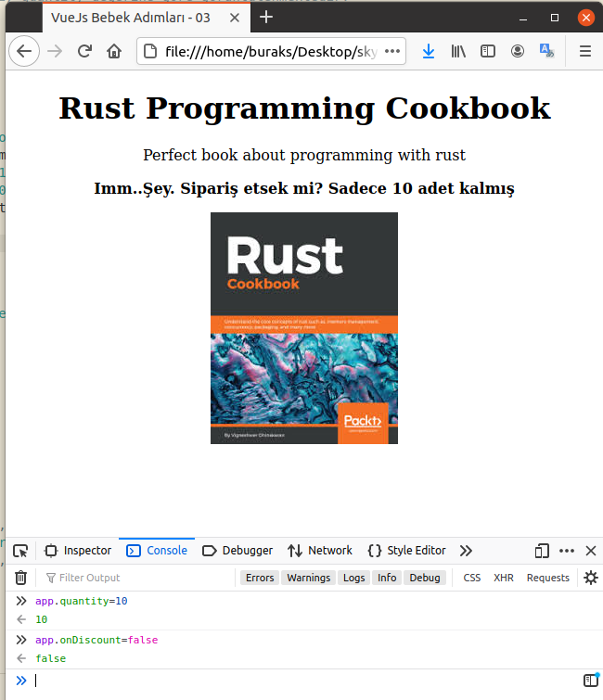Click the Downloads arrow icon
The height and width of the screenshot is (700, 603).
pos(428,52)
